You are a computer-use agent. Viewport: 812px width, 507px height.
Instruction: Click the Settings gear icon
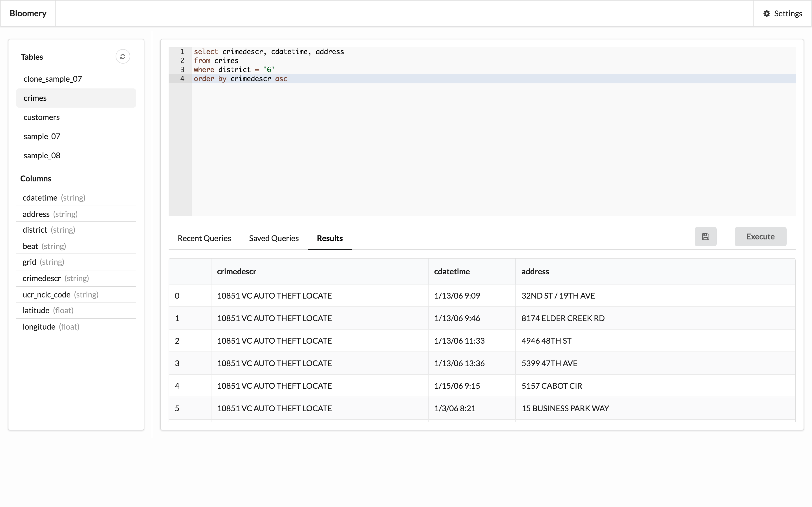pyautogui.click(x=766, y=13)
